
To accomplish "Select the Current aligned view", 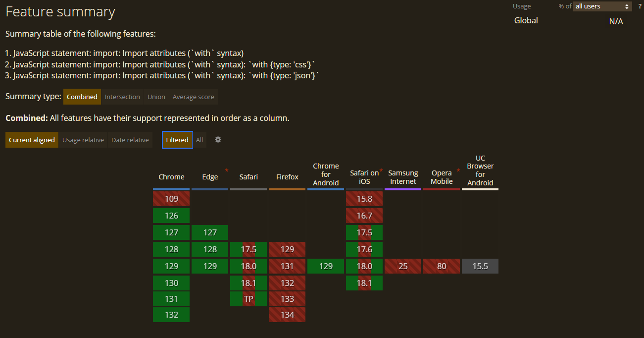I will (31, 140).
